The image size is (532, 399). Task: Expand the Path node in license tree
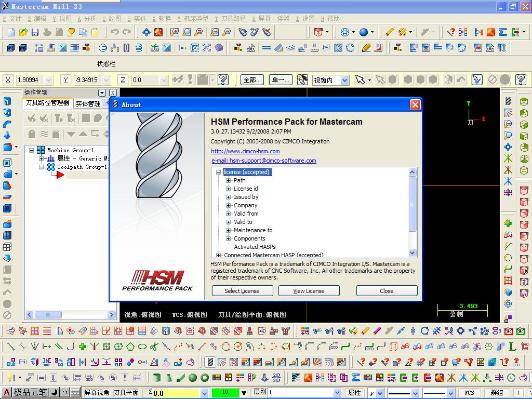pyautogui.click(x=229, y=180)
